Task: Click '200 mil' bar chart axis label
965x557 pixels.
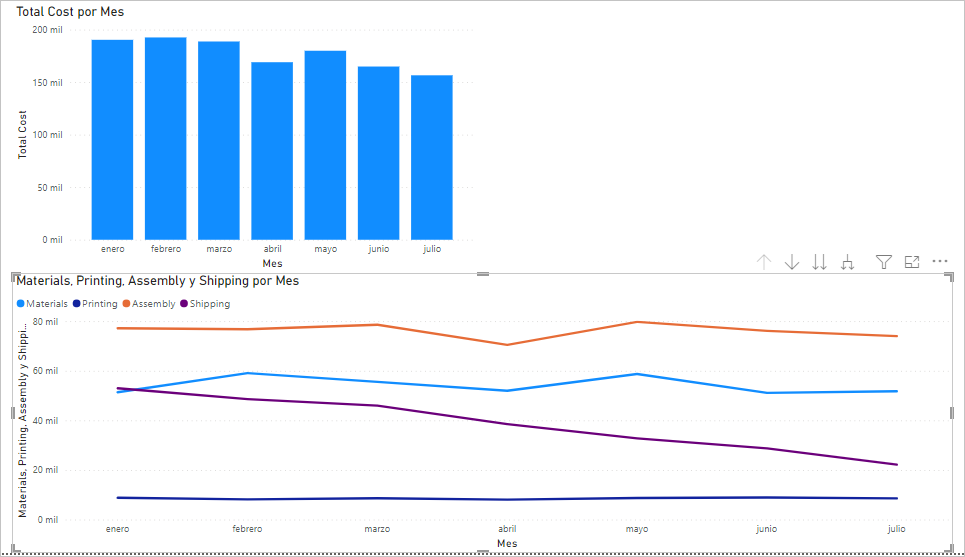Action: [x=47, y=30]
